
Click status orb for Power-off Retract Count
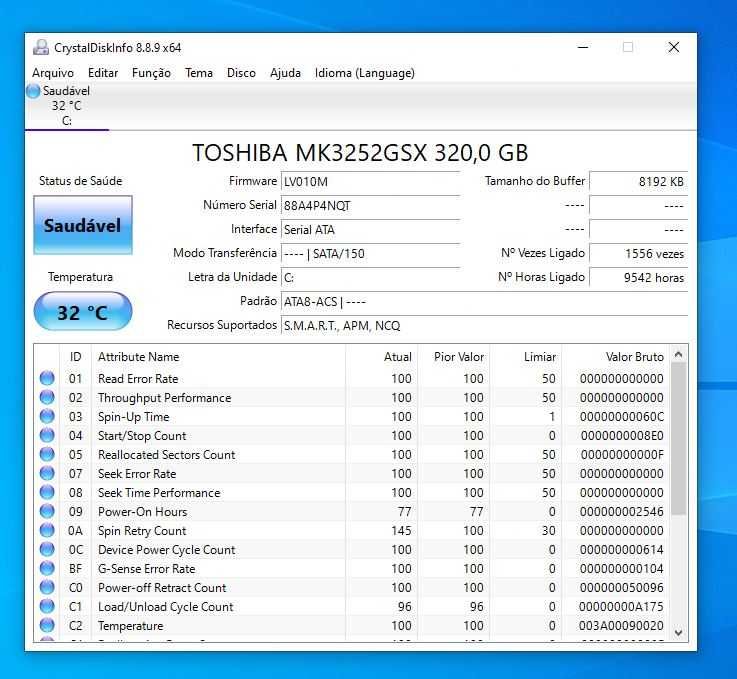click(x=47, y=587)
